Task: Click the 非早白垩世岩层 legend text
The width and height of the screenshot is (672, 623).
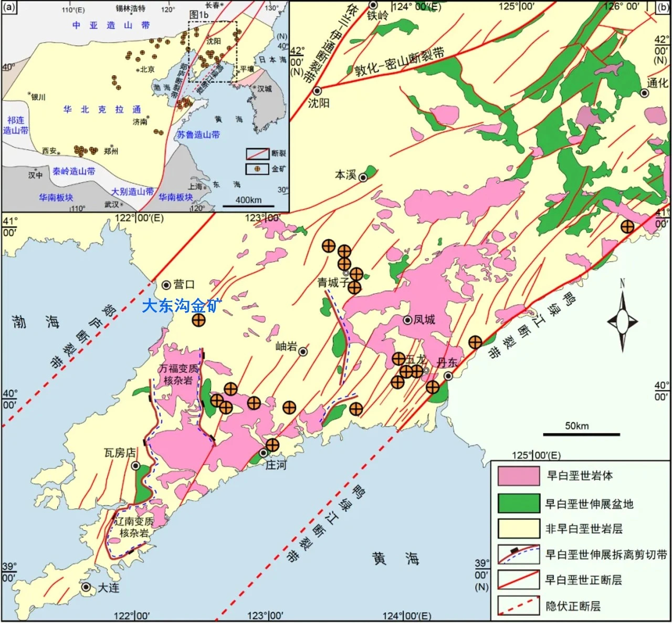Action: tap(584, 528)
